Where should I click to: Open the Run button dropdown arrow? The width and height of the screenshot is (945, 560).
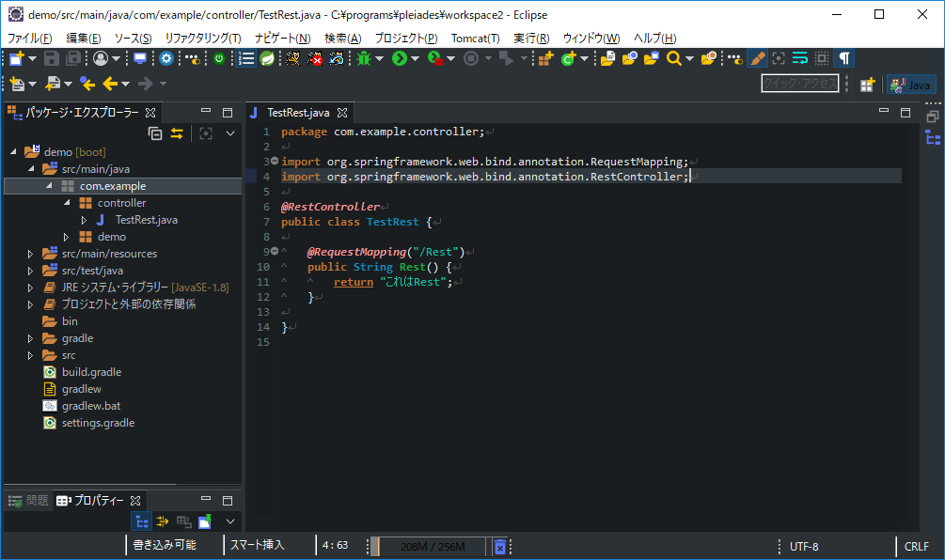(416, 58)
